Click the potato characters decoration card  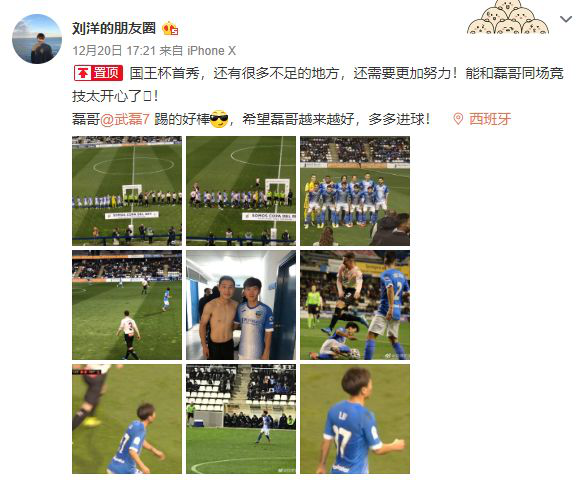(508, 17)
